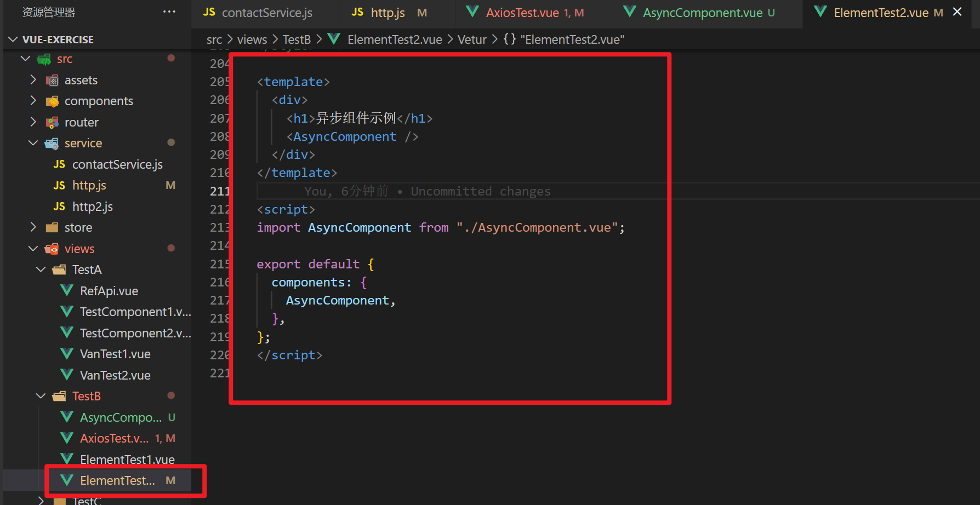Click the <AsyncComponent /> tag in template
This screenshot has width=980, height=505.
click(x=352, y=136)
